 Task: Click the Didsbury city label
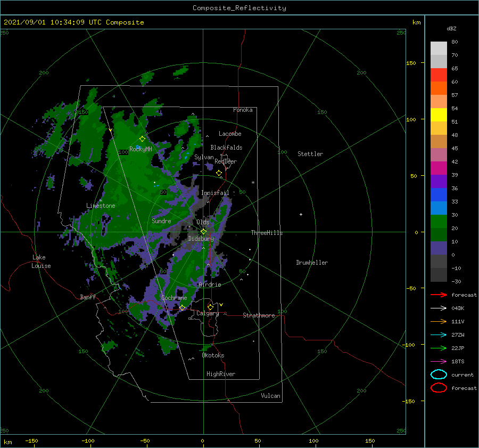coord(201,239)
